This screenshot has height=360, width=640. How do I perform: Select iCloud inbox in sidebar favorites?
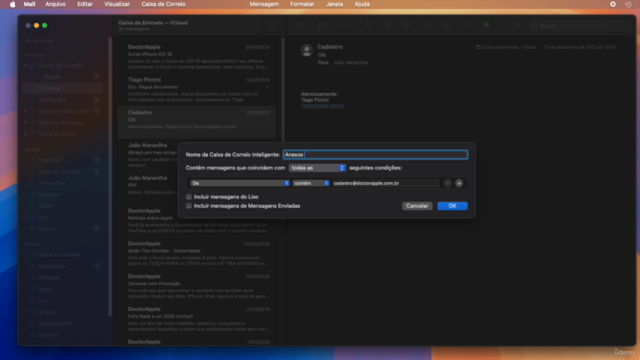[x=62, y=88]
